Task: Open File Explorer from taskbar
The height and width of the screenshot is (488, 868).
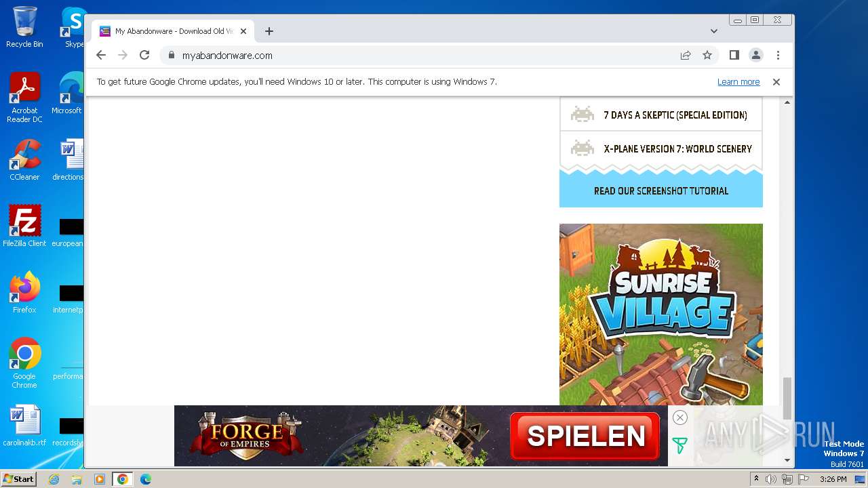Action: pos(77,479)
